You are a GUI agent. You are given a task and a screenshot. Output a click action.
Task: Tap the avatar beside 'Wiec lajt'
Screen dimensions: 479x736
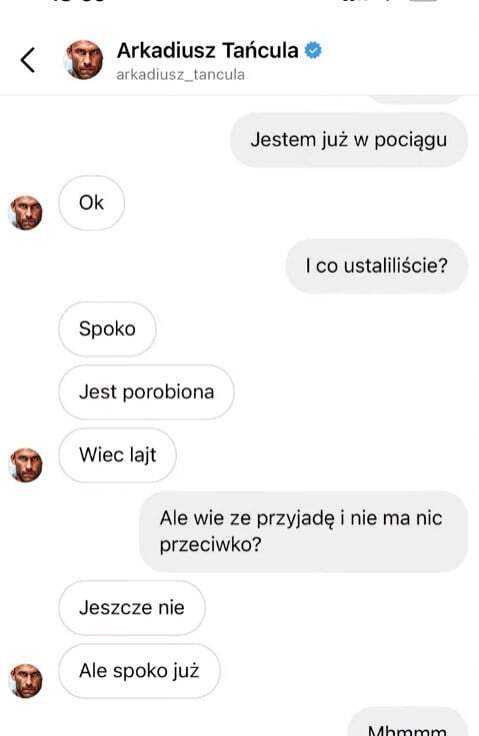point(25,465)
